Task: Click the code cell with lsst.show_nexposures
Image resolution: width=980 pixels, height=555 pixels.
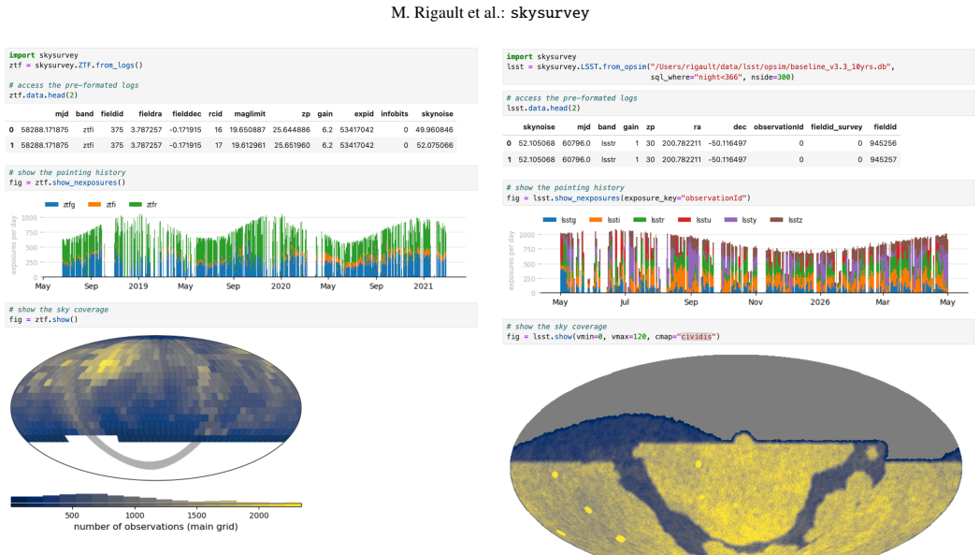Action: tap(738, 193)
